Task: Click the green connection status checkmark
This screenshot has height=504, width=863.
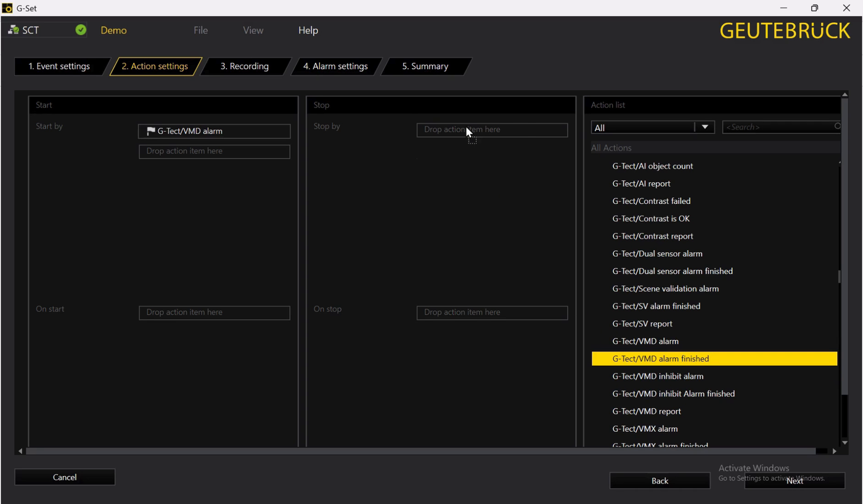Action: point(81,30)
